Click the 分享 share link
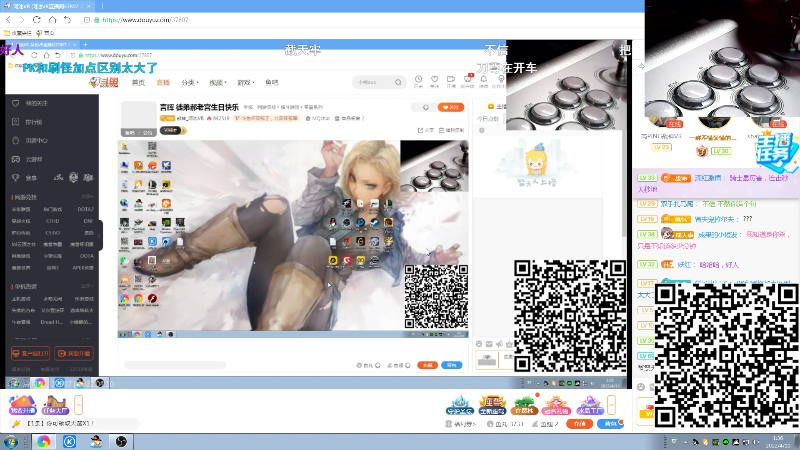The width and height of the screenshot is (800, 450). [x=426, y=131]
